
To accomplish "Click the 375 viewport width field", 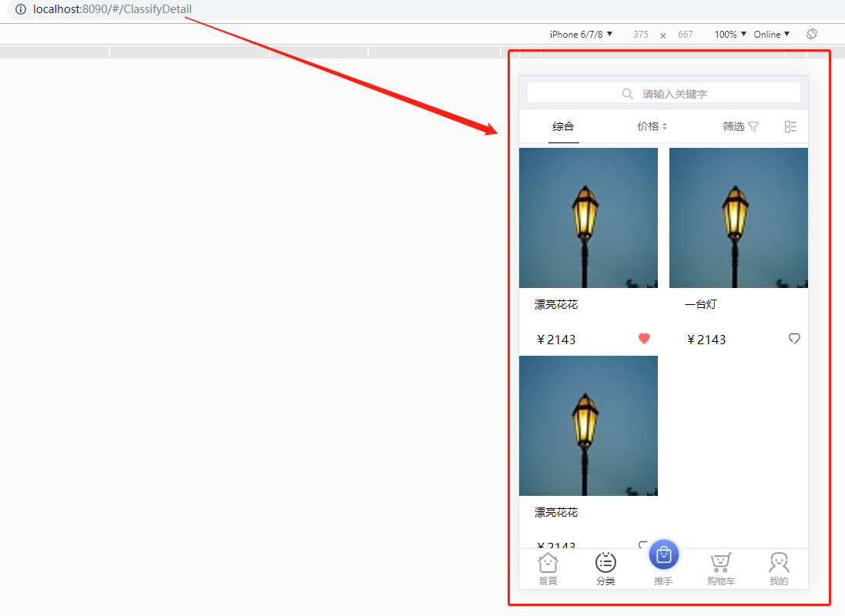I will [x=641, y=35].
